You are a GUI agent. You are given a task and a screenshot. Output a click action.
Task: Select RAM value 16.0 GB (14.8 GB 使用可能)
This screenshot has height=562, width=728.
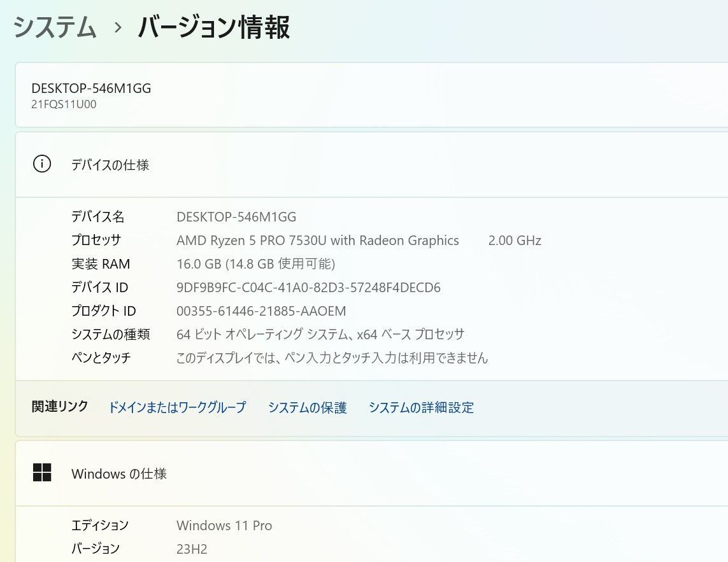coord(256,263)
